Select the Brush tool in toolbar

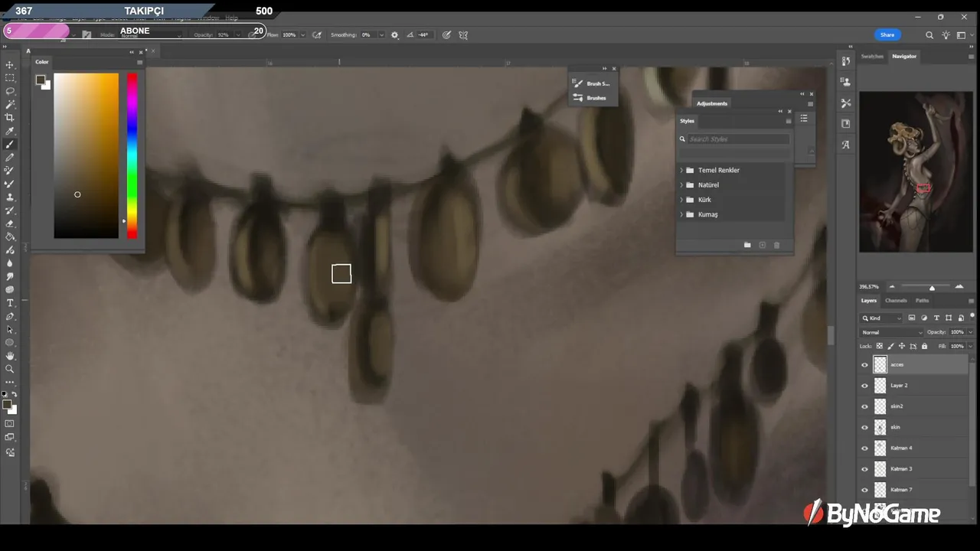pyautogui.click(x=10, y=144)
